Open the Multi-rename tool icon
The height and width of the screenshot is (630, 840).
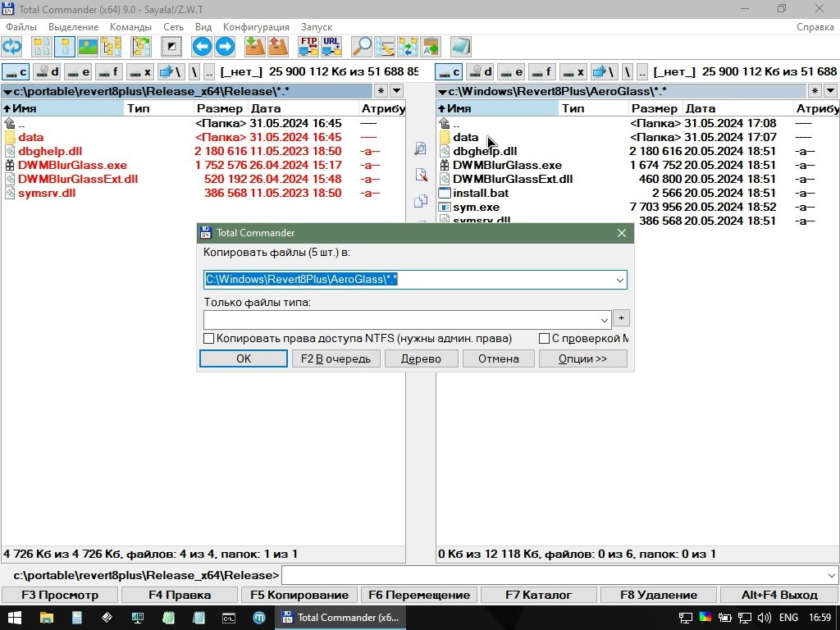[385, 47]
